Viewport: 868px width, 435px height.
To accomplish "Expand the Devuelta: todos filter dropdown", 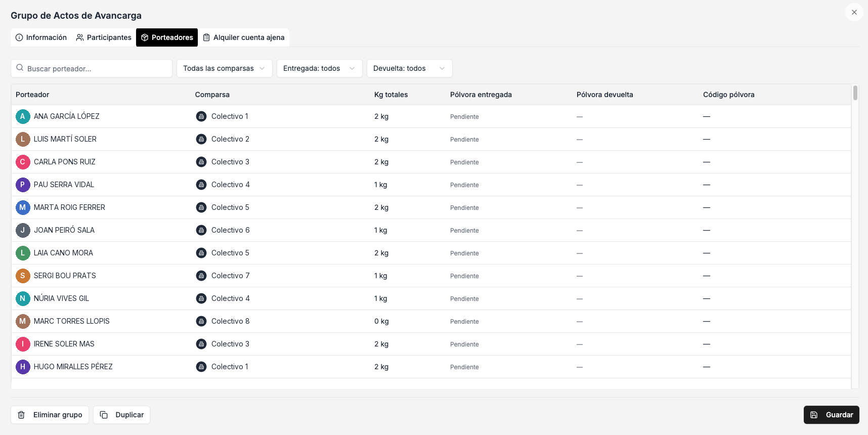I will (410, 68).
